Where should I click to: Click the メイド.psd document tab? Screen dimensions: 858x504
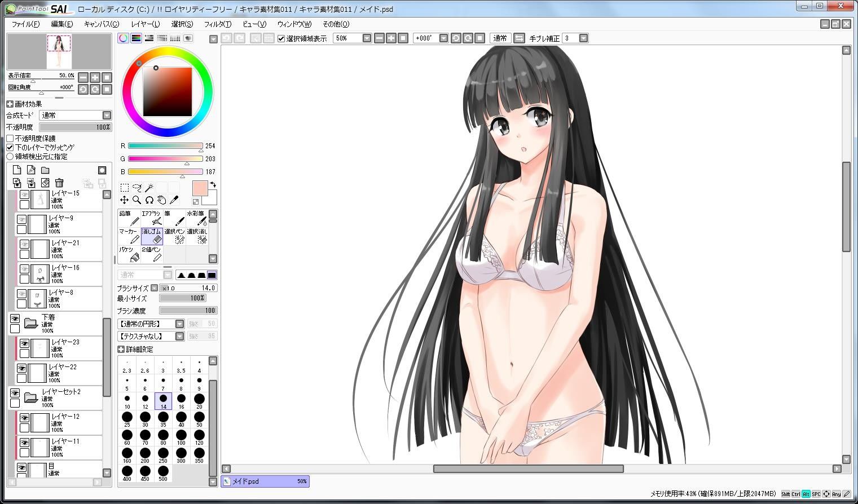tap(265, 481)
